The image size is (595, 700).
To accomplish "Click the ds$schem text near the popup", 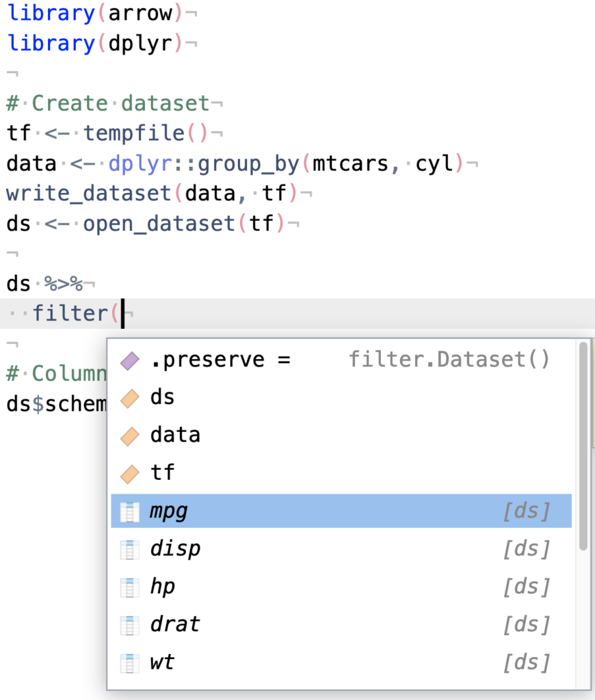I will (55, 403).
